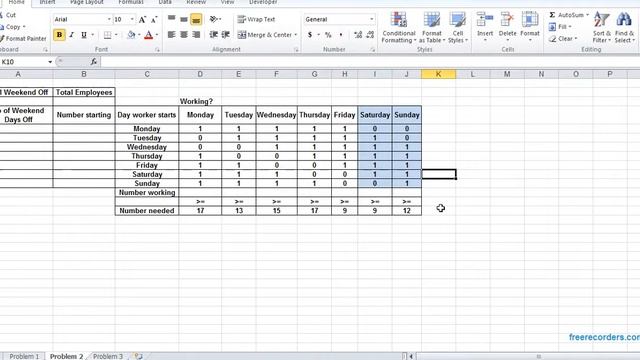Open the Clear dropdown
Screen dimensions: 640x360
point(563,39)
